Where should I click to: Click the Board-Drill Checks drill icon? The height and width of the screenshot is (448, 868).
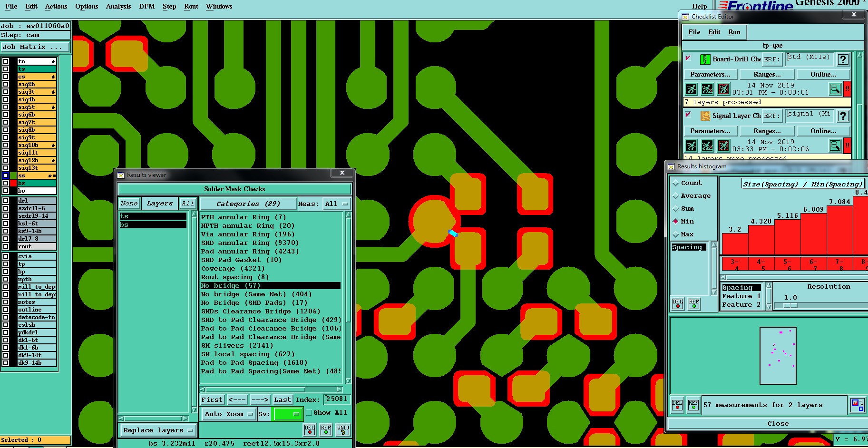(705, 59)
